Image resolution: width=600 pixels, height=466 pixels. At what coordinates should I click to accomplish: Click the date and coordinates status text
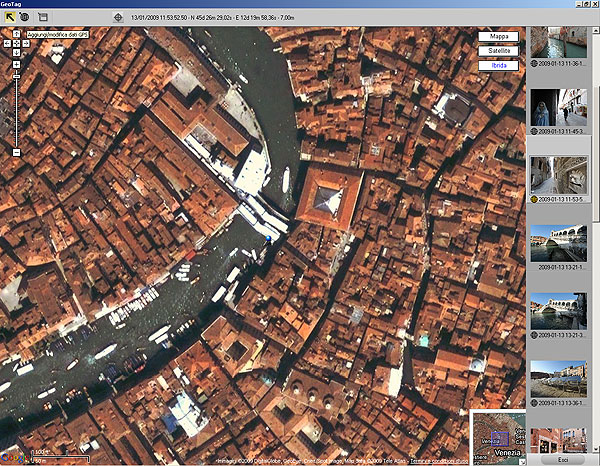pos(212,18)
